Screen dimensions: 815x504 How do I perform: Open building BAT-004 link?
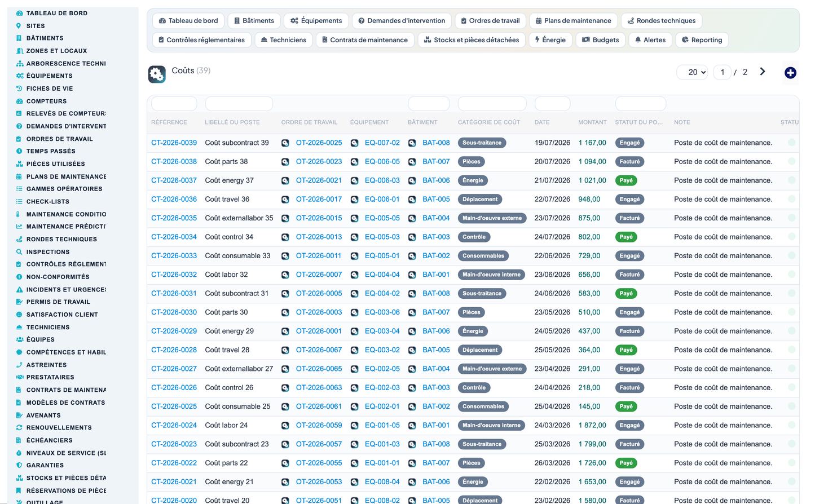pos(436,218)
